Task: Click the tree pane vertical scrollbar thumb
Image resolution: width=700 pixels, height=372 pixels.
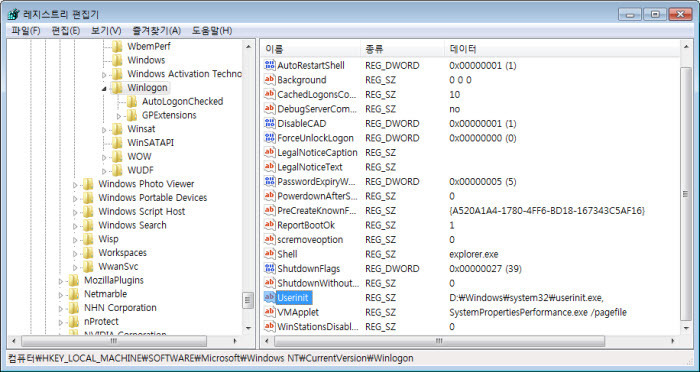Action: (248, 301)
